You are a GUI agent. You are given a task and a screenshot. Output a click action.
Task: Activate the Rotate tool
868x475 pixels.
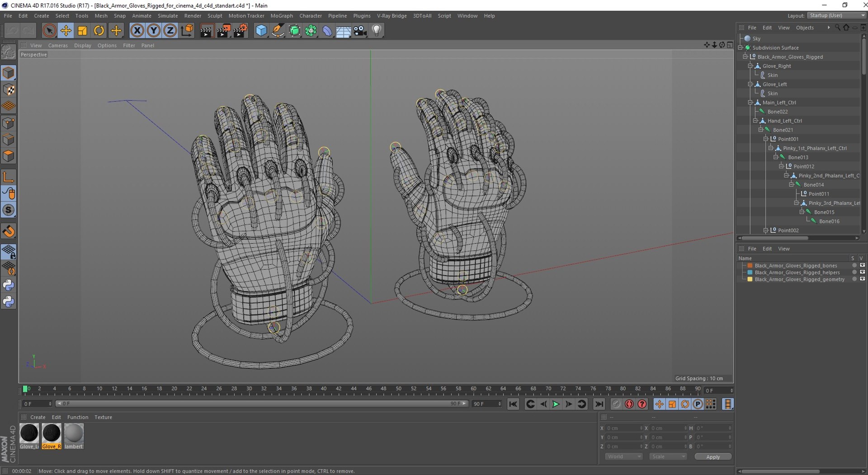pyautogui.click(x=99, y=31)
